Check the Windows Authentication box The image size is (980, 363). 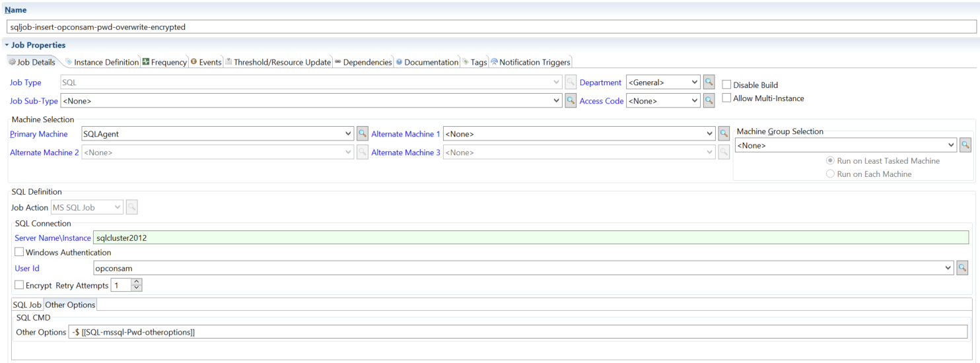tap(19, 252)
